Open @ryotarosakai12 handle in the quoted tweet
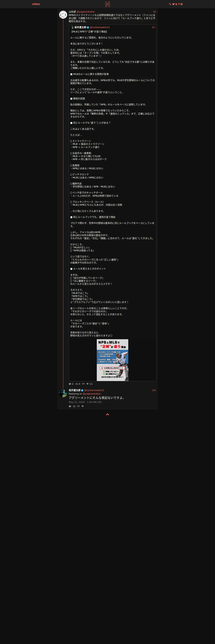This screenshot has width=215, height=644. point(100,27)
